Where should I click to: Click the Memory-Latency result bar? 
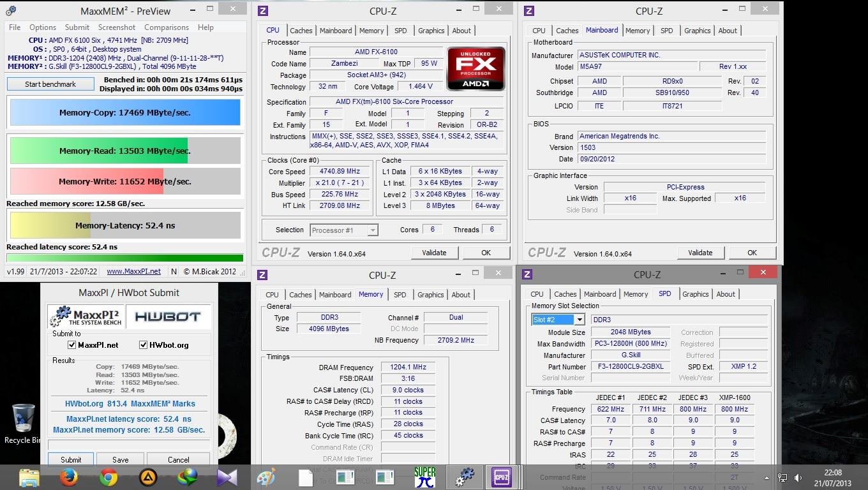(125, 225)
